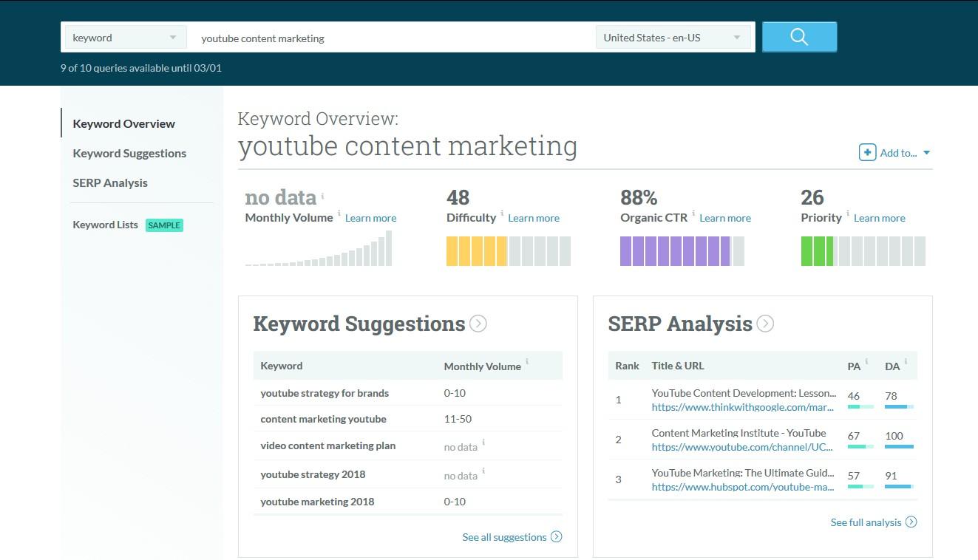Viewport: 978px width, 560px height.
Task: Click info icon beside Difficulty label
Action: coord(502,214)
